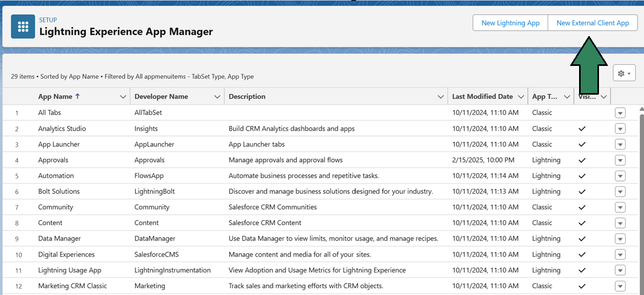Open row actions menu for Automation
Screen dimensions: 644x295
[620, 176]
